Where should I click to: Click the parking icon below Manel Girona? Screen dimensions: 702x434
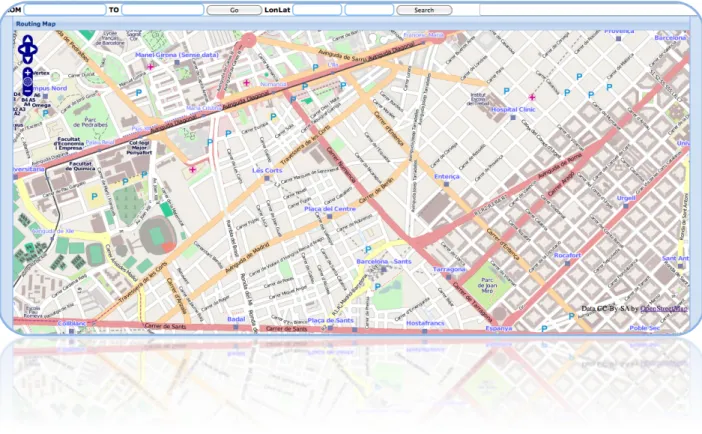tap(138, 93)
